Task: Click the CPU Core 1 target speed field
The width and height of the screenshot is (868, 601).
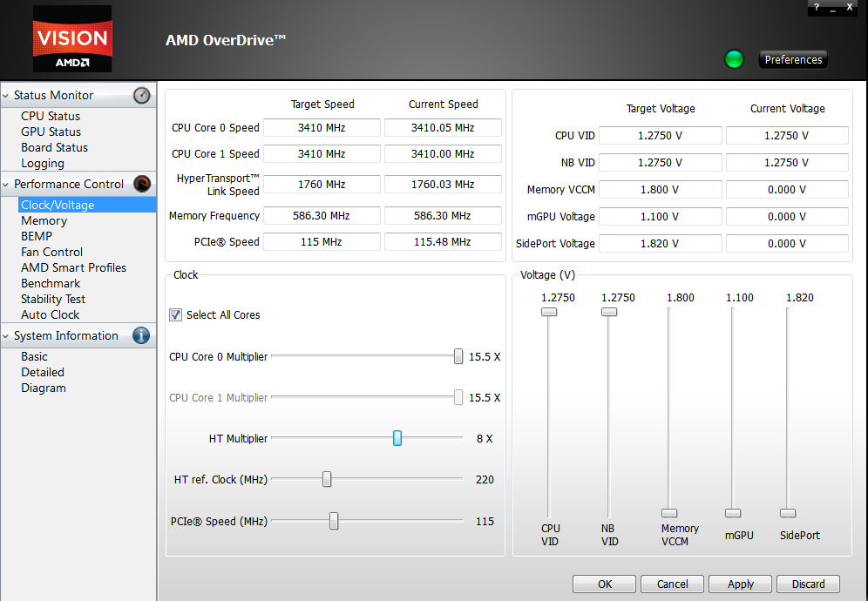Action: 322,154
